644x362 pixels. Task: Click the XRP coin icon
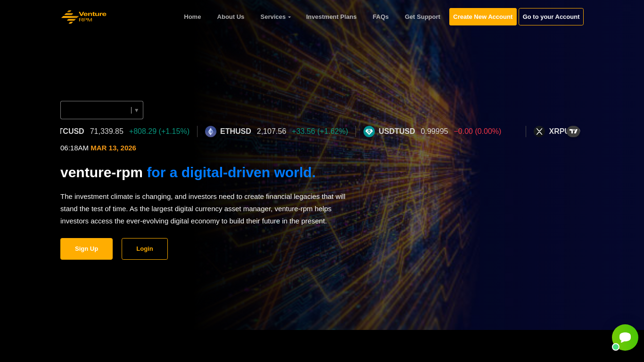pyautogui.click(x=539, y=132)
